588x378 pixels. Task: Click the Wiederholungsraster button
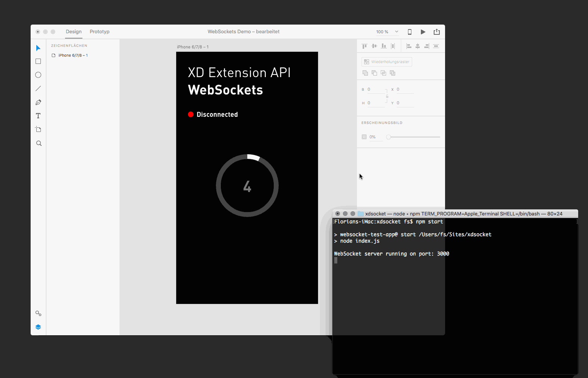[387, 62]
